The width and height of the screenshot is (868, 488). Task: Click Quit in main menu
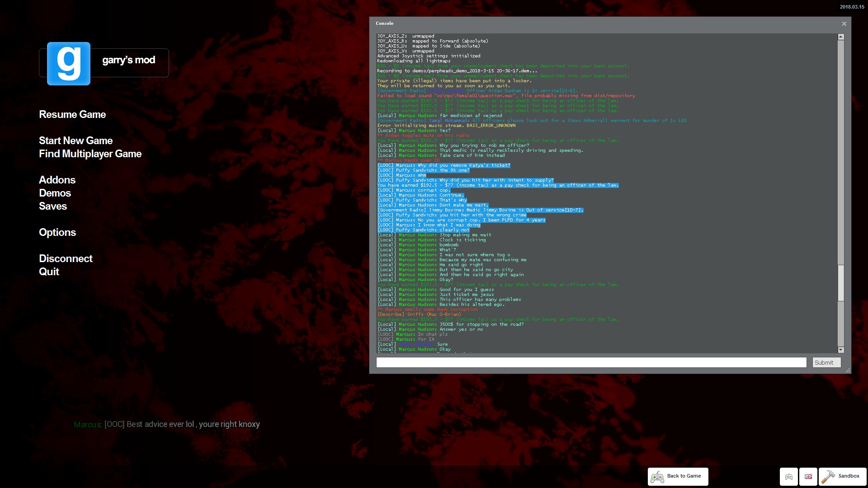click(x=49, y=272)
